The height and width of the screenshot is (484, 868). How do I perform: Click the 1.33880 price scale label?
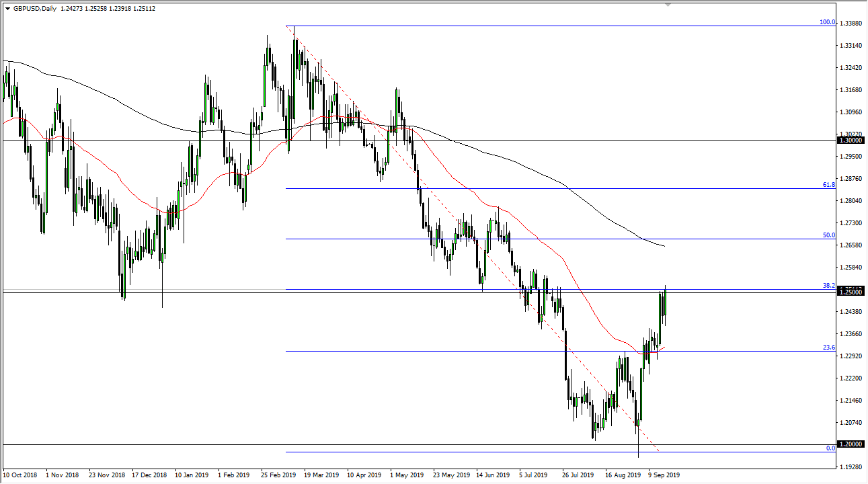[x=851, y=24]
